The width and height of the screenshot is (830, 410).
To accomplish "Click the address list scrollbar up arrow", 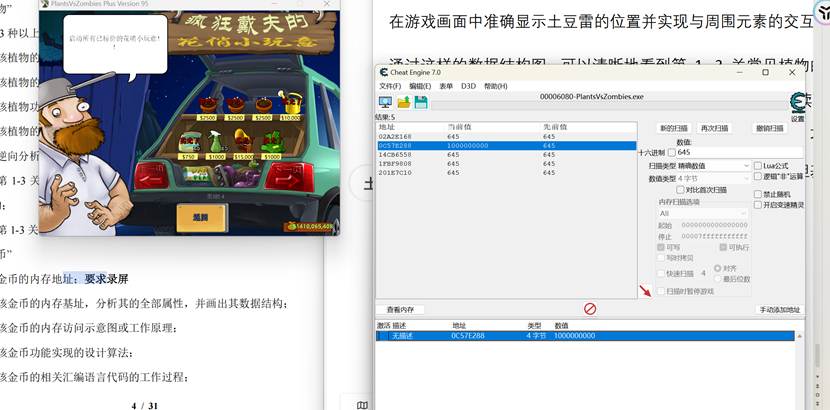I will click(799, 336).
